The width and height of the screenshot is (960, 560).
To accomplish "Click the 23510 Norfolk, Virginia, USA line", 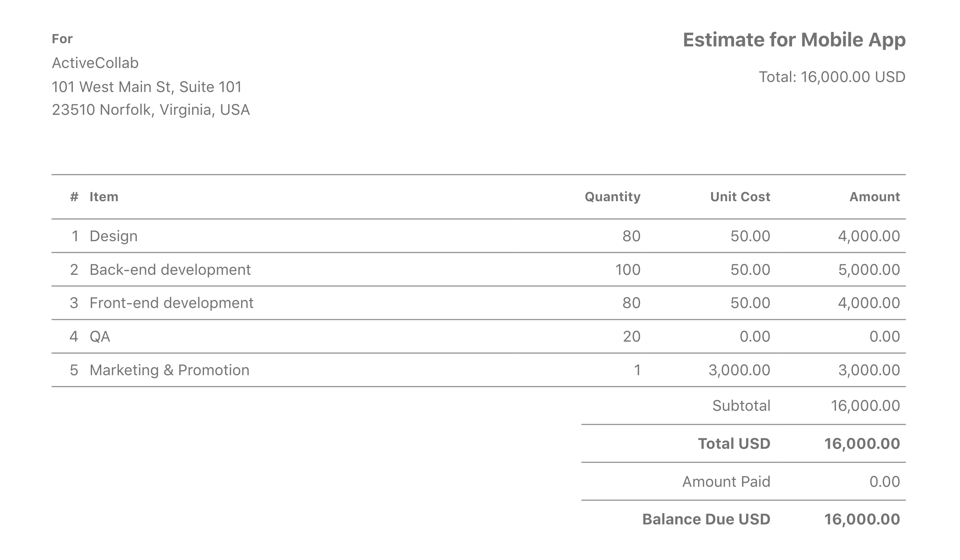I will (x=150, y=110).
